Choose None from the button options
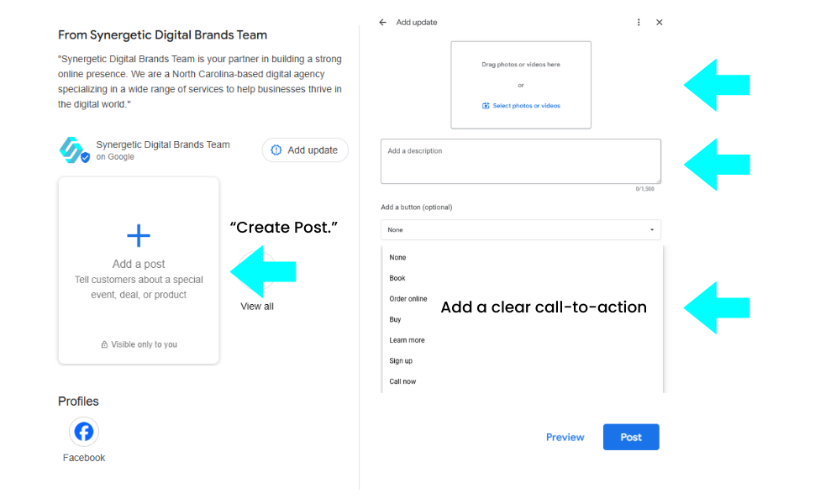Screen dimensions: 815x504 click(397, 258)
